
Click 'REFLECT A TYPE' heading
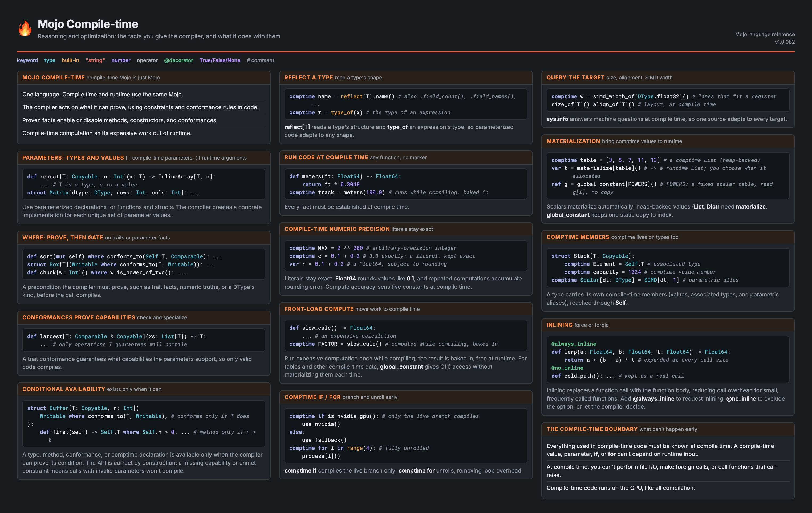(308, 78)
